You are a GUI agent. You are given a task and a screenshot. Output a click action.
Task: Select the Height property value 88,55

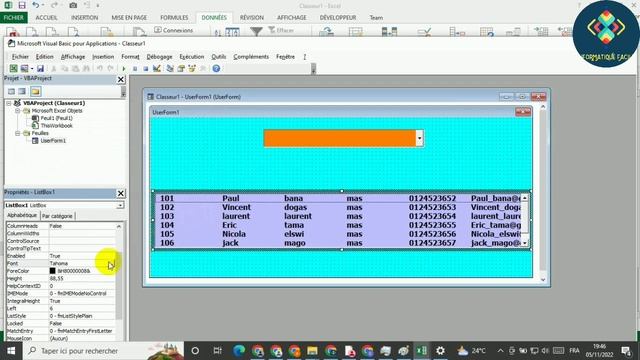(x=82, y=278)
